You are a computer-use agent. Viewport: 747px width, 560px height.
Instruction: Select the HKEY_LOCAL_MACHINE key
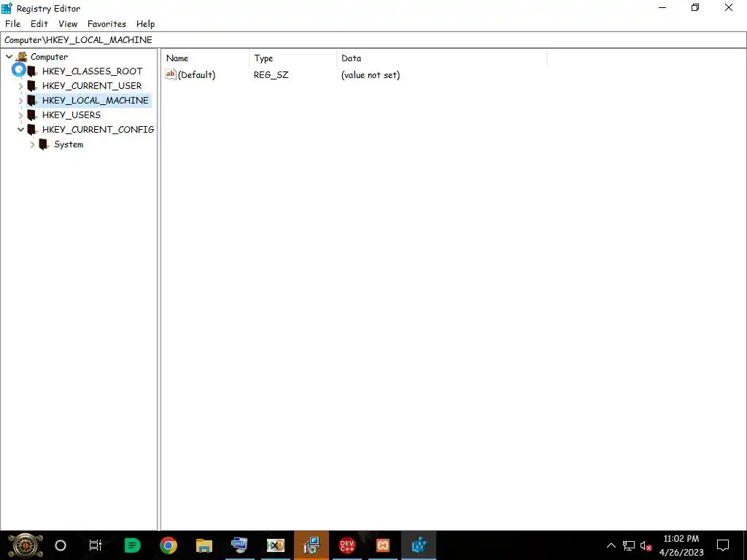(96, 101)
